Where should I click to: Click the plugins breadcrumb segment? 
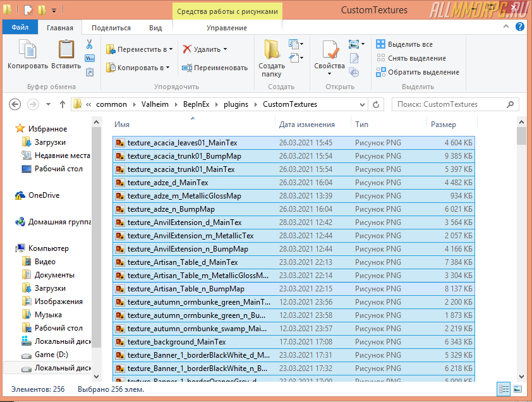[236, 104]
